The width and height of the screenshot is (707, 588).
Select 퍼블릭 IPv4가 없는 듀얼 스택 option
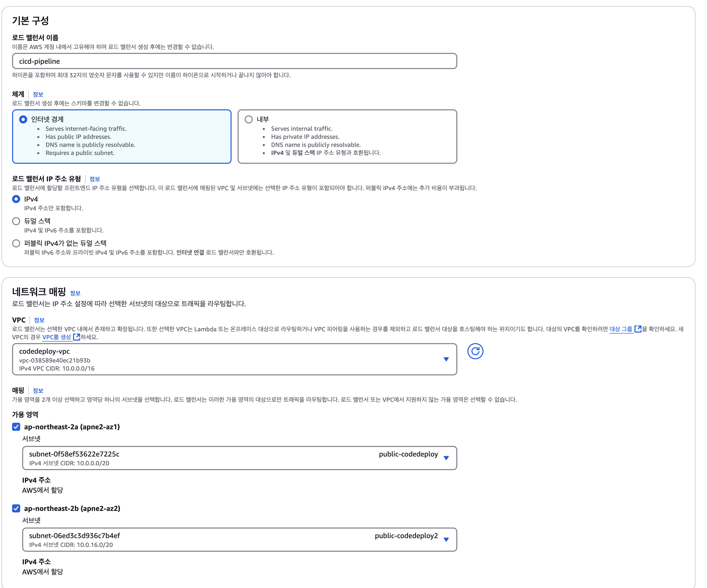pos(16,243)
